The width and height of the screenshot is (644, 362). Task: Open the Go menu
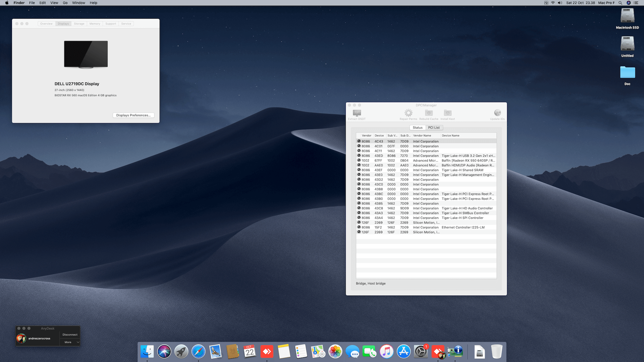(x=65, y=3)
